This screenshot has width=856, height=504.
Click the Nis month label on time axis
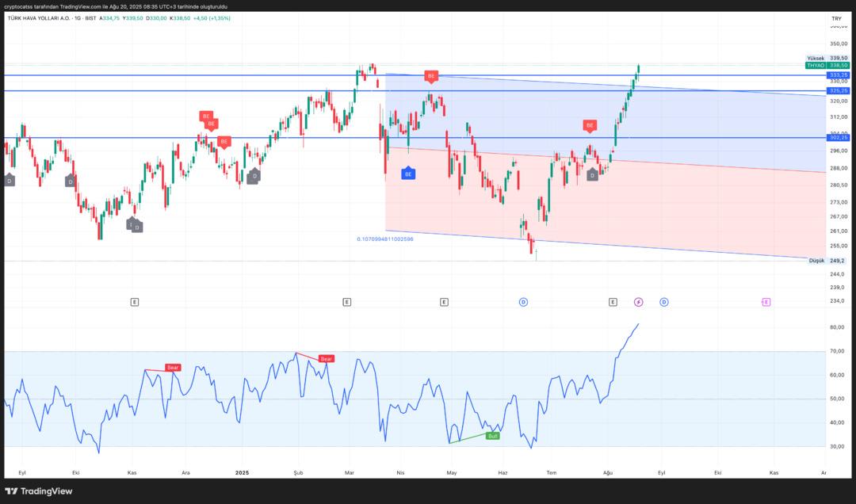click(x=401, y=473)
